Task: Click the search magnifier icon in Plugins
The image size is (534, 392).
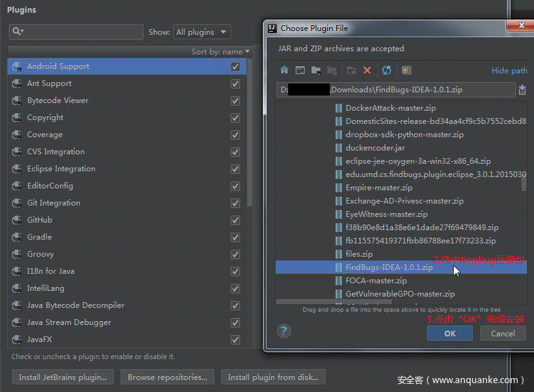Action: pos(16,32)
